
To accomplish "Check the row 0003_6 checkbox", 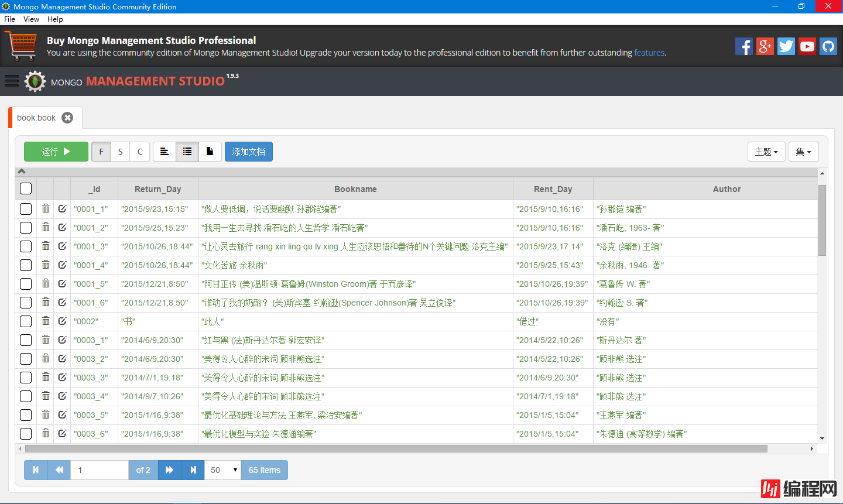I will (x=26, y=434).
